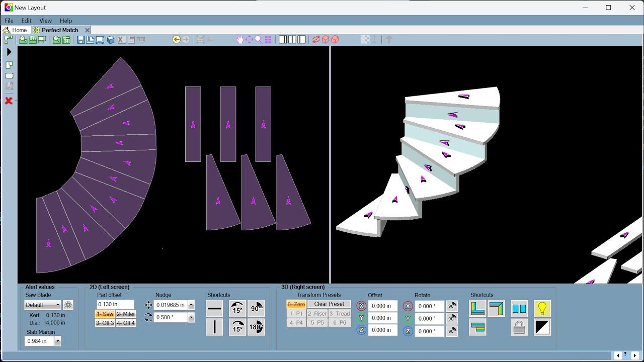Viewport: 644px width, 362px height.
Task: Click the blue floppy disk save icon
Action: click(80, 40)
